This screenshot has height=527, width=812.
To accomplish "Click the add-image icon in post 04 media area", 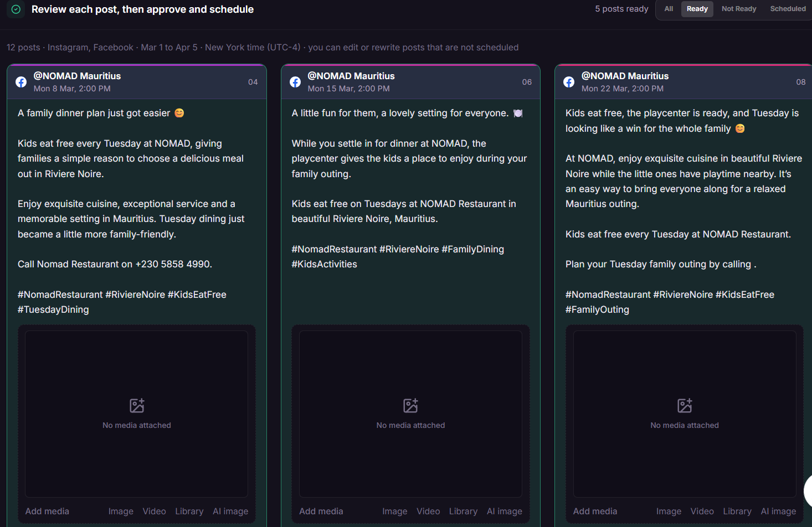I will click(137, 406).
